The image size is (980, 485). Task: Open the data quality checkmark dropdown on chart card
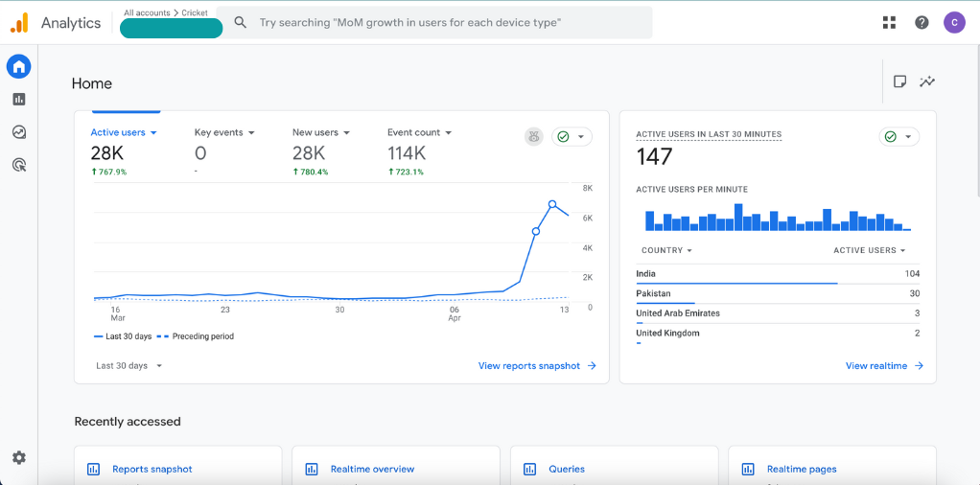572,137
